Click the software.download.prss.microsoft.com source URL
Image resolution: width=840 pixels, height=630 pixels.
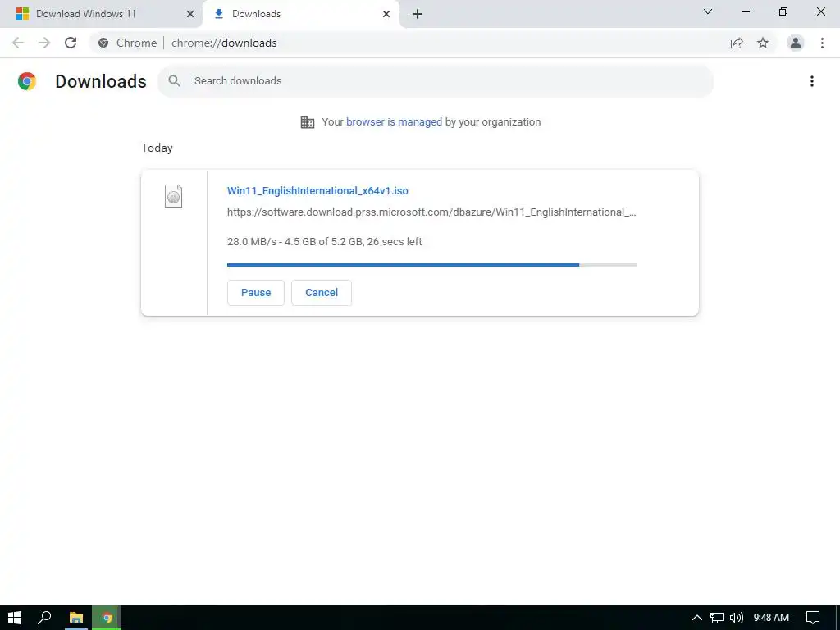click(431, 212)
